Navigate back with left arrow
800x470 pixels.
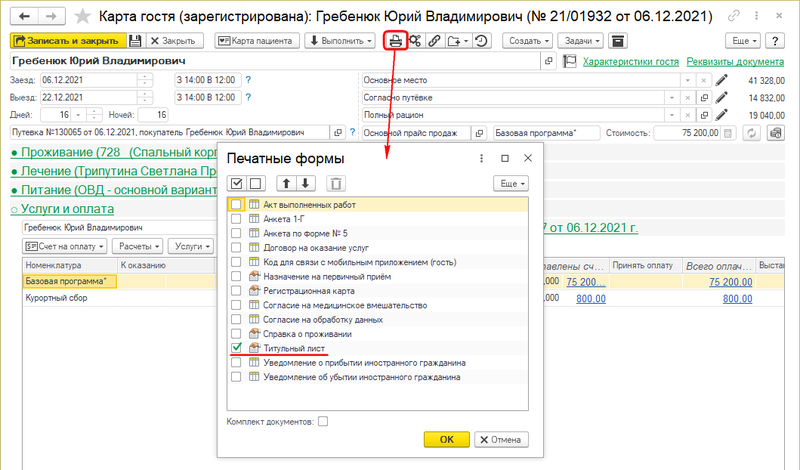click(24, 16)
